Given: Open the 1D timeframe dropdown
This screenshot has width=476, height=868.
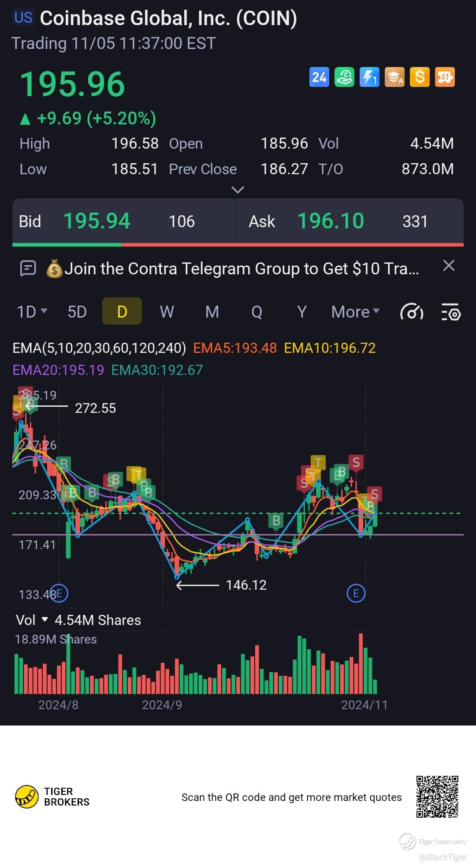Looking at the screenshot, I should [32, 312].
